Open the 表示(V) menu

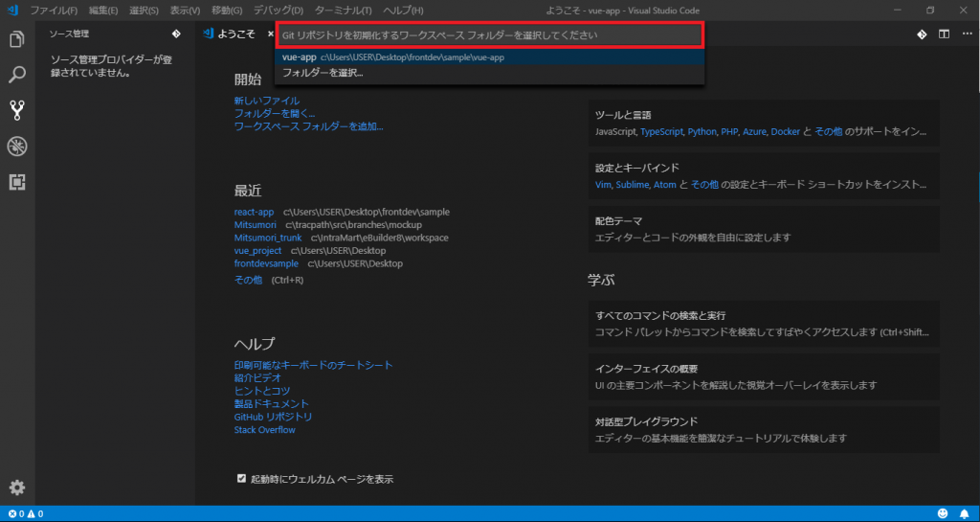[185, 11]
